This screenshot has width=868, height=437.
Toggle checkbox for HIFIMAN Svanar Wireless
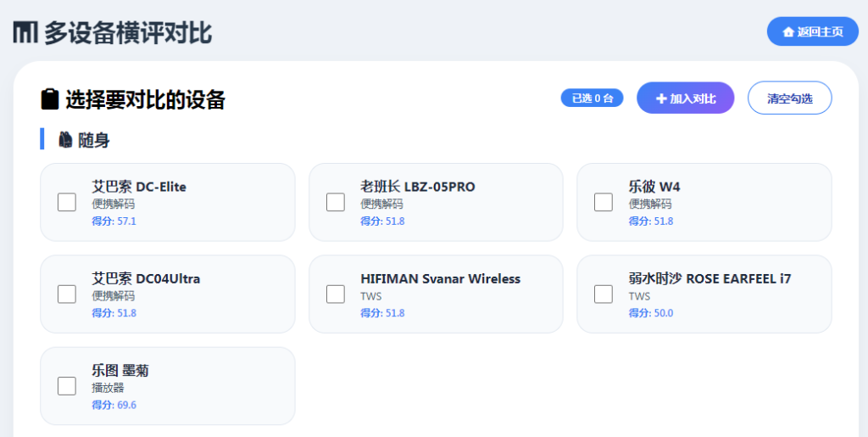point(336,294)
